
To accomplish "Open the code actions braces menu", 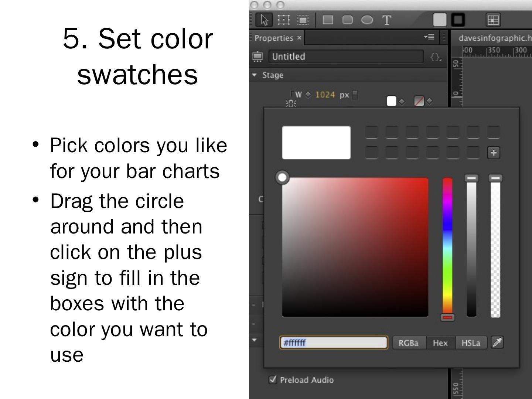I will tap(436, 57).
